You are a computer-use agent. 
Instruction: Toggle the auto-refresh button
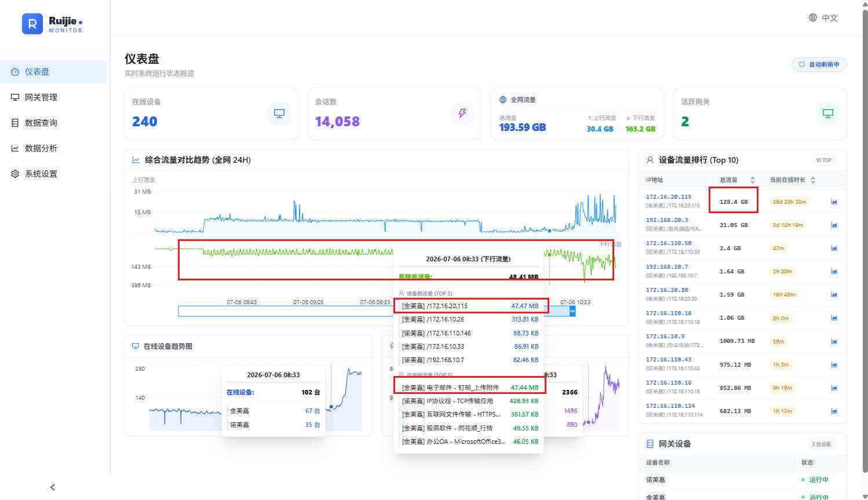click(819, 64)
